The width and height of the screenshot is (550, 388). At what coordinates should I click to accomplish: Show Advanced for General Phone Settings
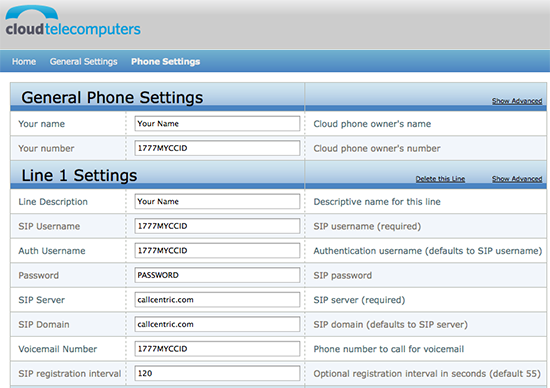tap(517, 101)
